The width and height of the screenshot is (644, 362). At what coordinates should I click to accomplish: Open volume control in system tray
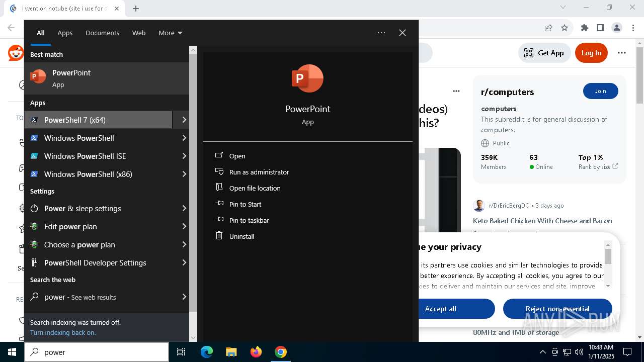click(579, 352)
